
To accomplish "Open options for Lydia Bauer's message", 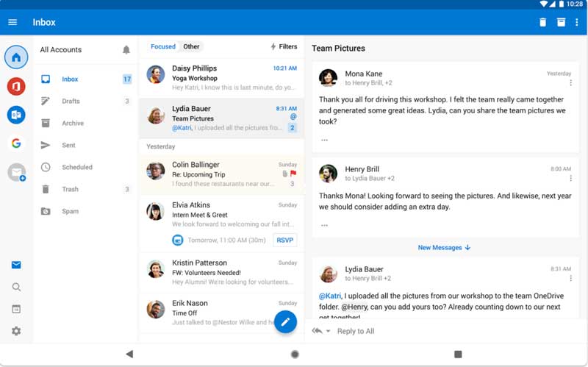I will (570, 278).
